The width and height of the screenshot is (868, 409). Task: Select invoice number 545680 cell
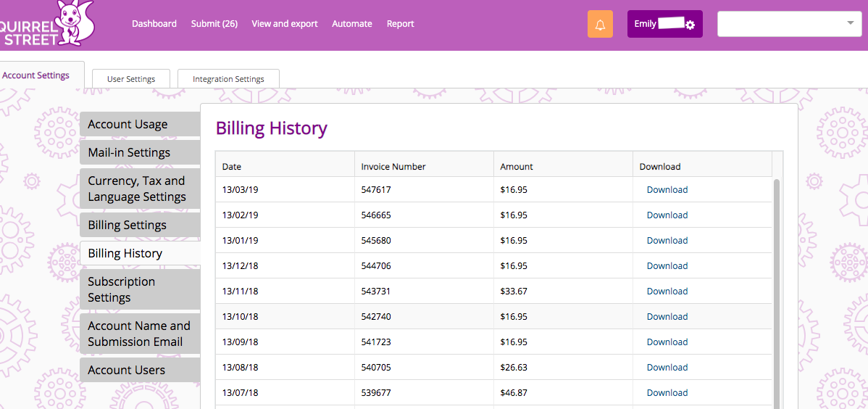[x=424, y=241]
